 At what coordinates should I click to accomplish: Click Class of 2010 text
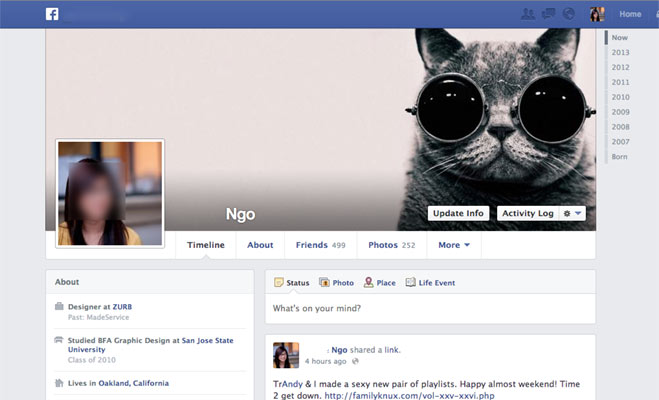coord(92,360)
